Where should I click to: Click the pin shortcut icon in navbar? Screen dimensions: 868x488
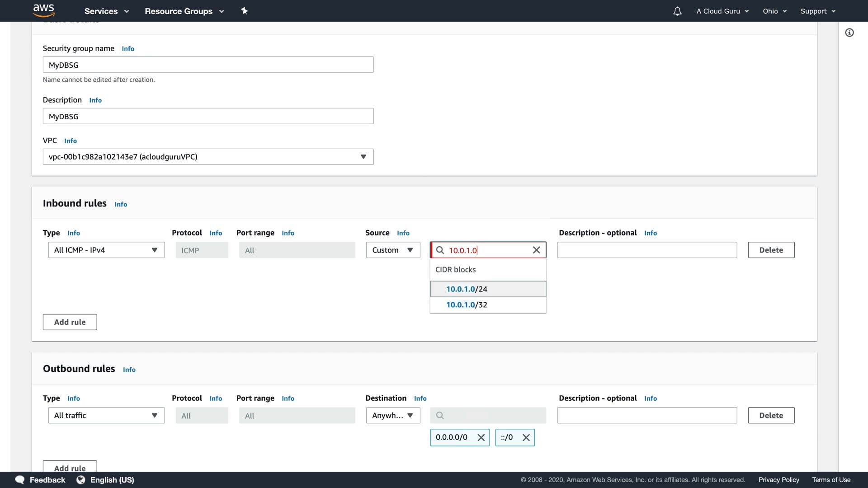click(x=245, y=11)
